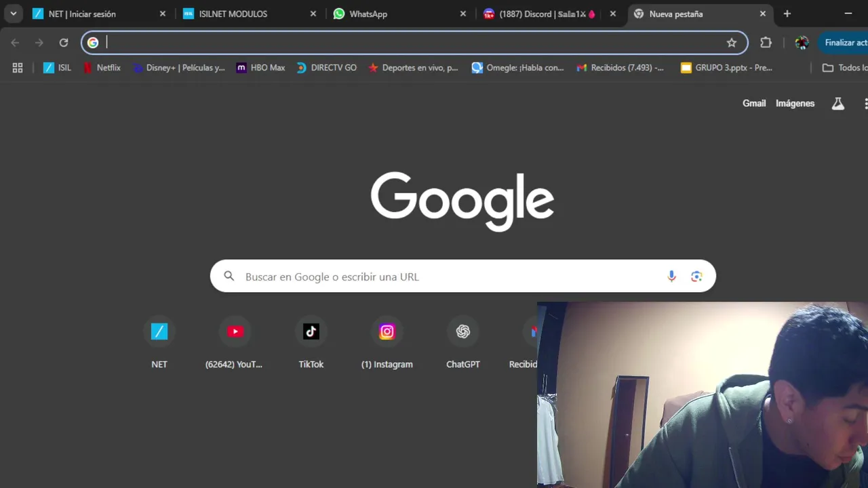Close the NET Iniciar sesión tab
Screen dimensions: 868x488
(x=163, y=14)
